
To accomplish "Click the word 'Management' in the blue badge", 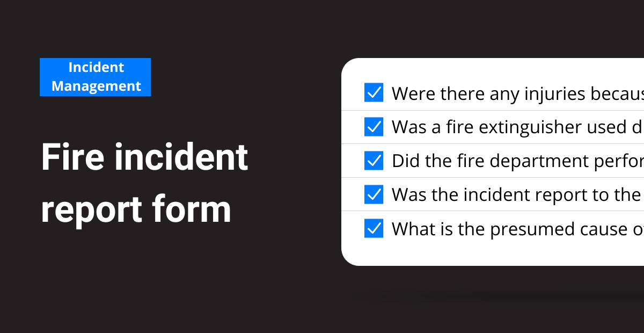I will (x=96, y=86).
